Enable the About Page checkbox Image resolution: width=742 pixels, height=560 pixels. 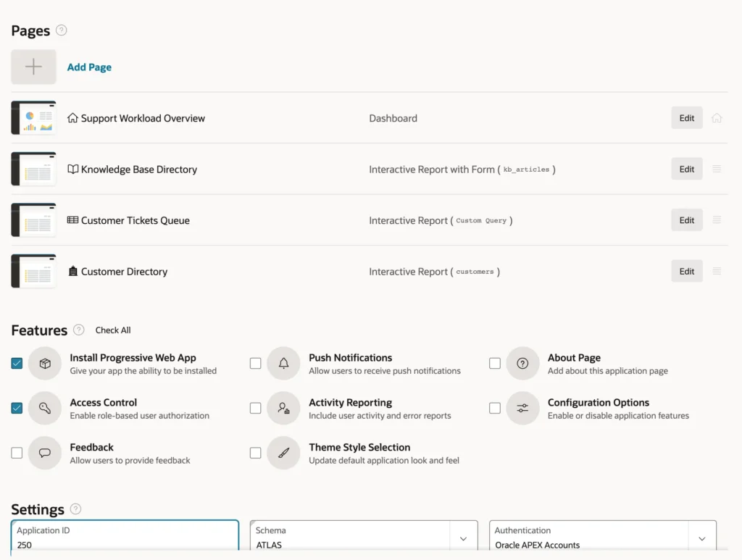(x=494, y=363)
